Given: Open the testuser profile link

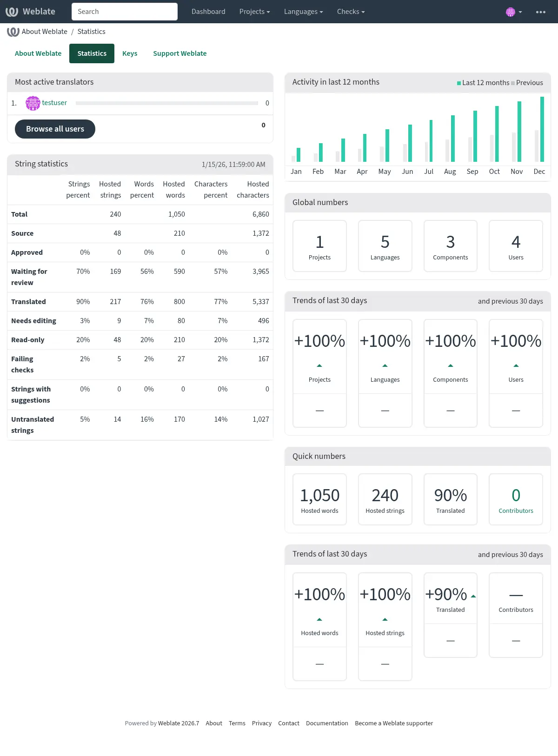Looking at the screenshot, I should [x=54, y=103].
